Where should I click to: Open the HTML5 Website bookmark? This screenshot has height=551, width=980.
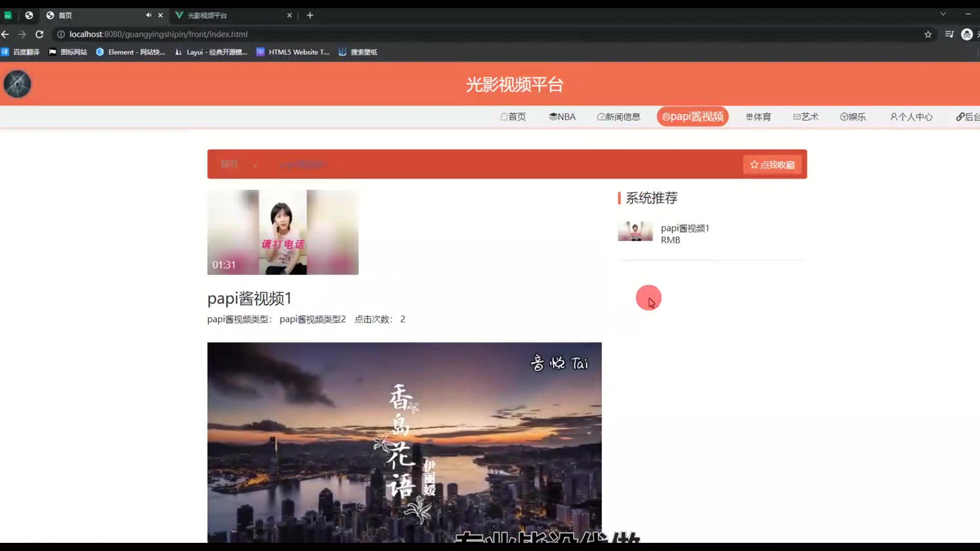293,52
